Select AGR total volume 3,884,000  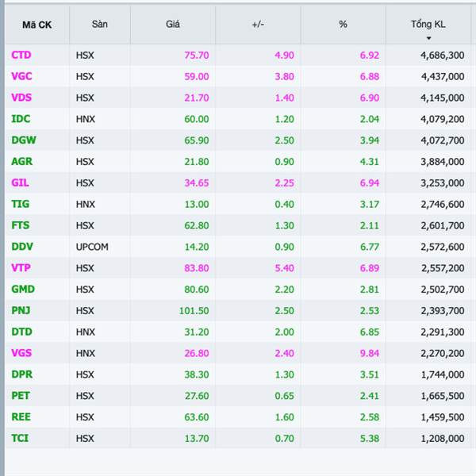tap(443, 162)
